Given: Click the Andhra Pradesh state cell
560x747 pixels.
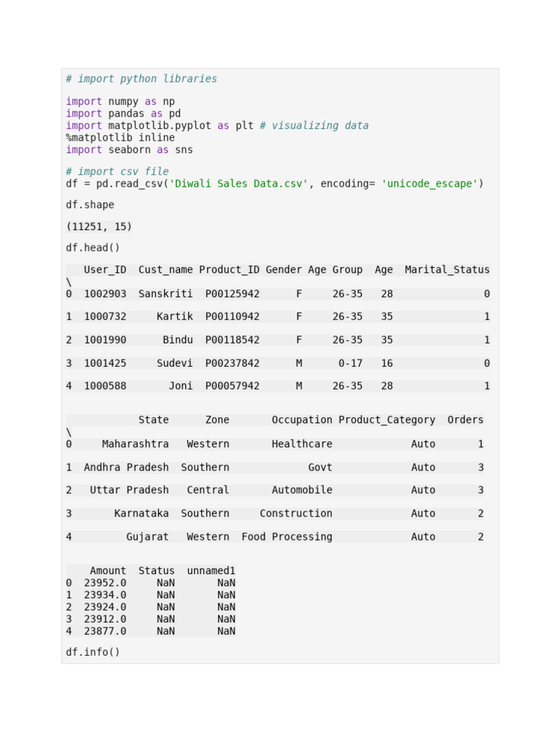Looking at the screenshot, I should (126, 468).
